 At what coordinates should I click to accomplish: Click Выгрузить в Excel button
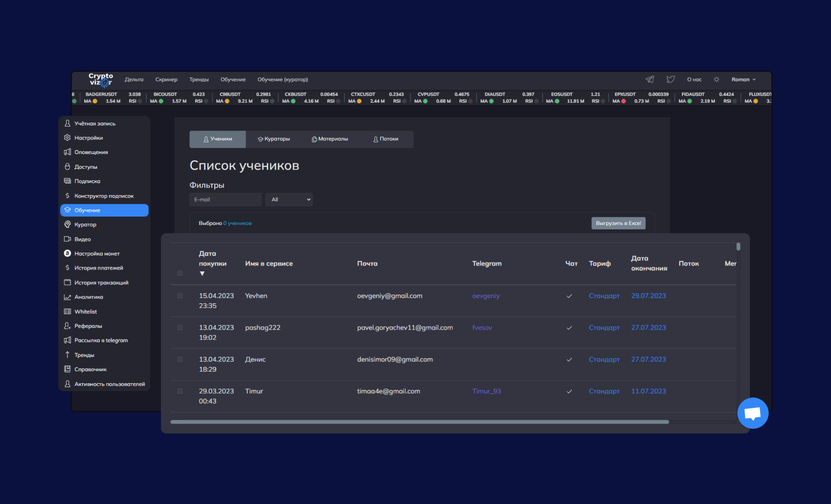point(618,223)
